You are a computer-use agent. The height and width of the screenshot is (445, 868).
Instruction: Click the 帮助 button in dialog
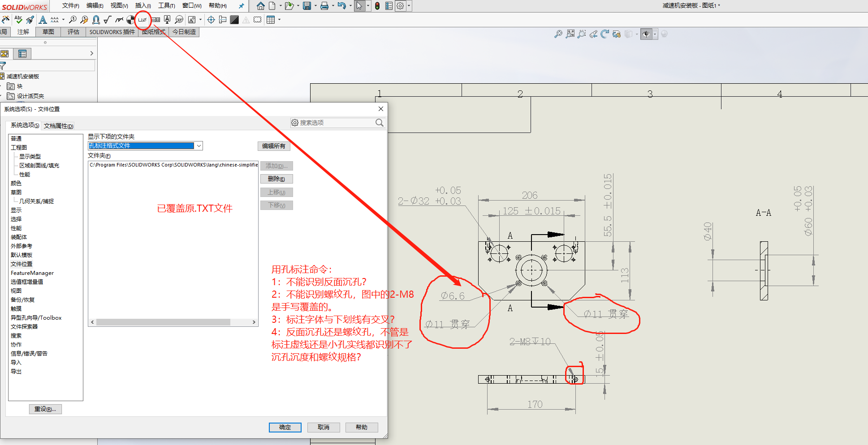click(x=362, y=427)
